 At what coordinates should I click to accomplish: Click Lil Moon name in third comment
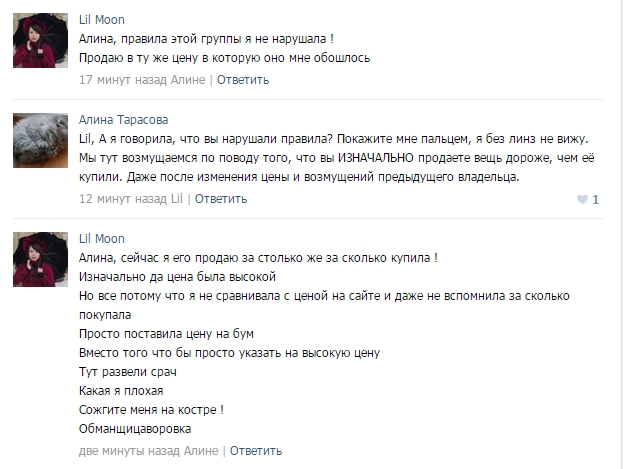click(x=101, y=239)
